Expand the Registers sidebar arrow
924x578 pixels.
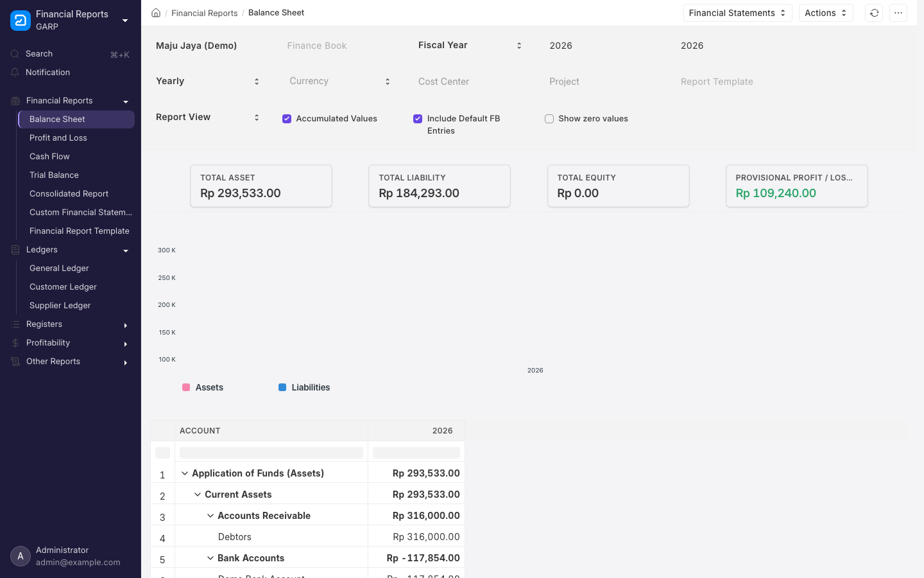pos(126,326)
